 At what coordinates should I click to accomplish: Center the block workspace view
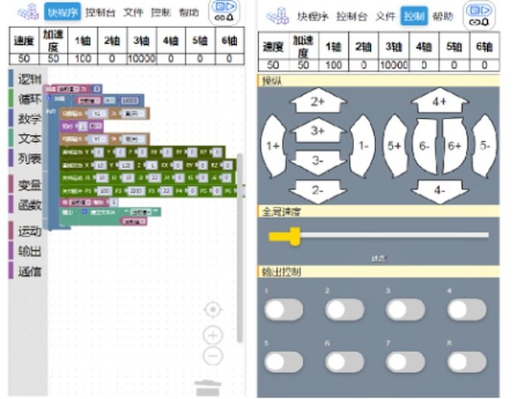click(x=214, y=309)
